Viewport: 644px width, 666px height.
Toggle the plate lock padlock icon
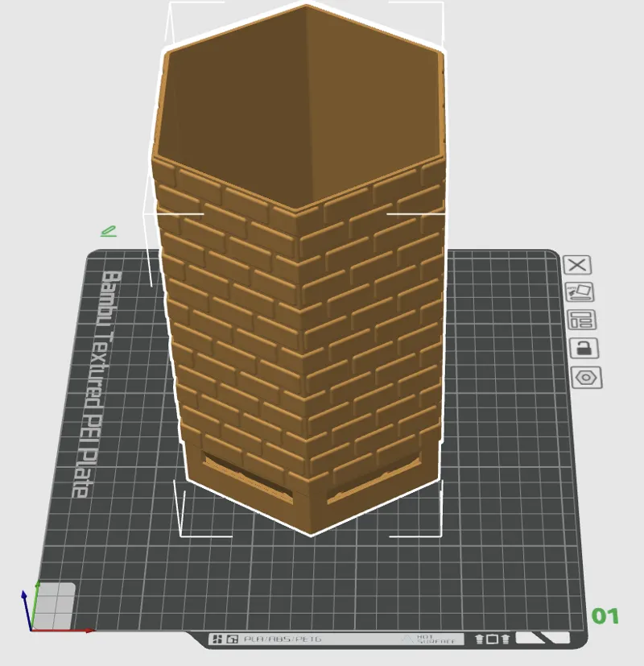[584, 348]
